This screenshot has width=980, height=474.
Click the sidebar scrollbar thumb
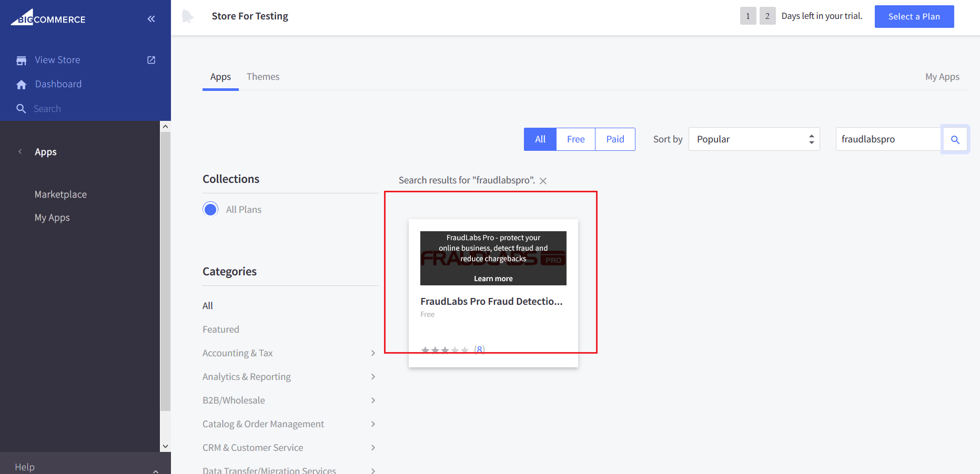(x=165, y=271)
